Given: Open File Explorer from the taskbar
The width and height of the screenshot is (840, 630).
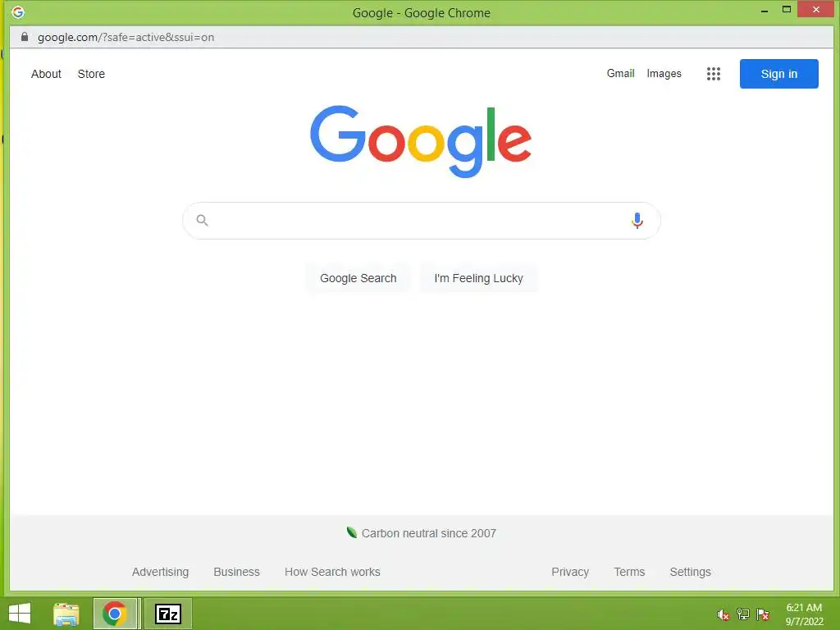Looking at the screenshot, I should (66, 614).
